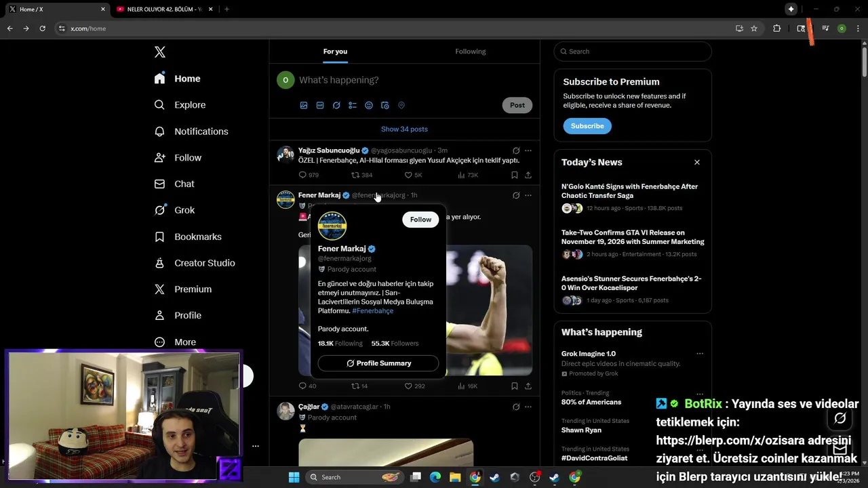This screenshot has height=488, width=868.
Task: Reply to Fener Markaj's post with 40 replies
Action: tap(307, 386)
